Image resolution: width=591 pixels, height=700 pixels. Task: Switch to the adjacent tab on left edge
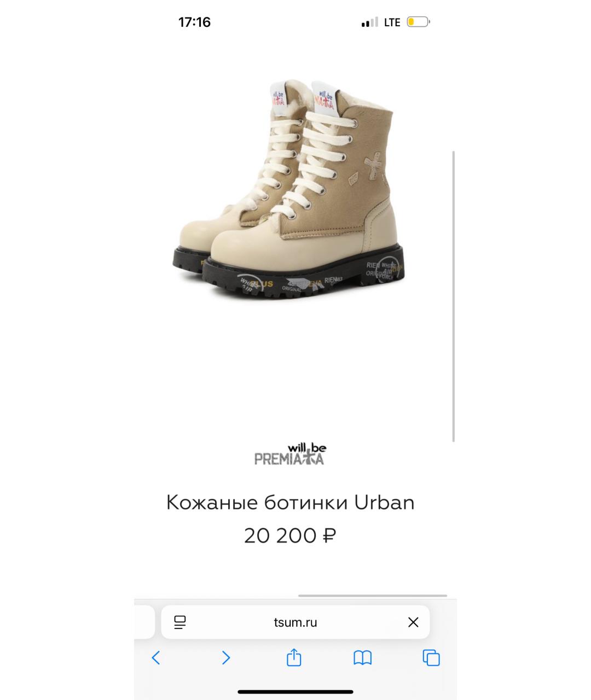144,622
